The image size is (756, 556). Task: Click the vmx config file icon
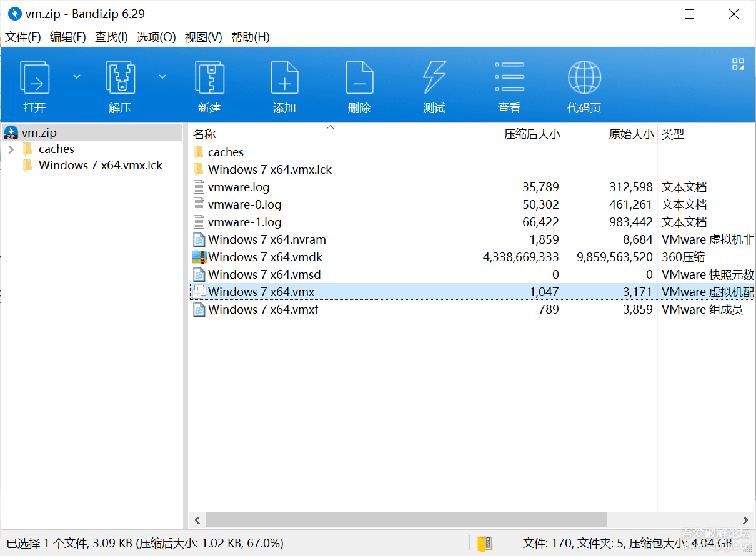click(x=199, y=292)
